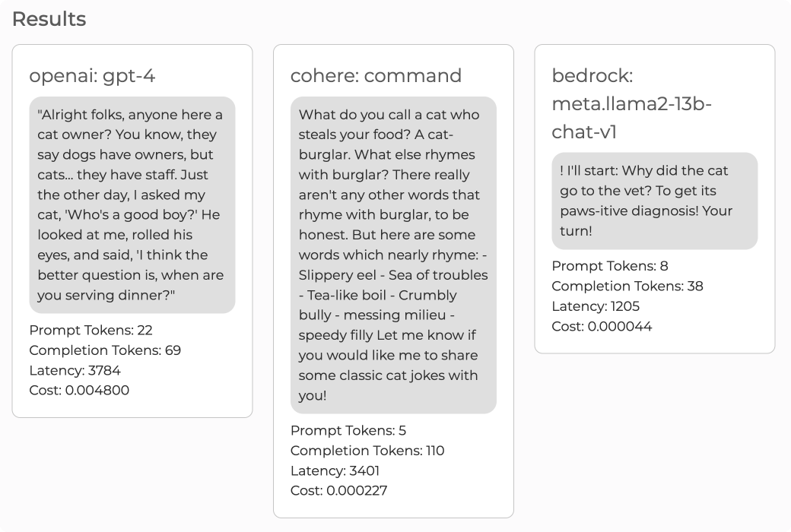Click the bedrock Cost: 0.000044 line

(602, 327)
